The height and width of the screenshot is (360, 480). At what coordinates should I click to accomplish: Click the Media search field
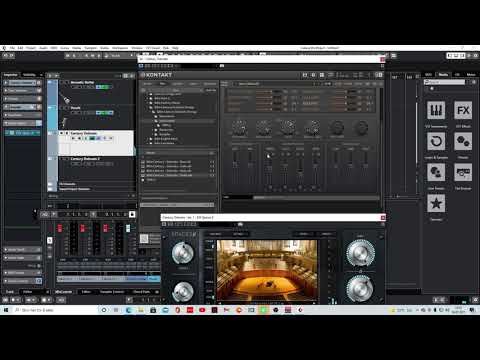tap(444, 82)
